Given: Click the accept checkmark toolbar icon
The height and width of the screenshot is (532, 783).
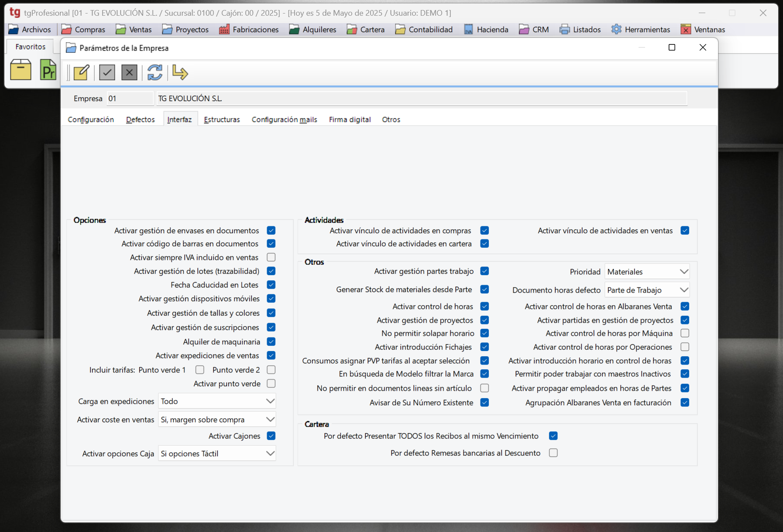Looking at the screenshot, I should pos(107,72).
